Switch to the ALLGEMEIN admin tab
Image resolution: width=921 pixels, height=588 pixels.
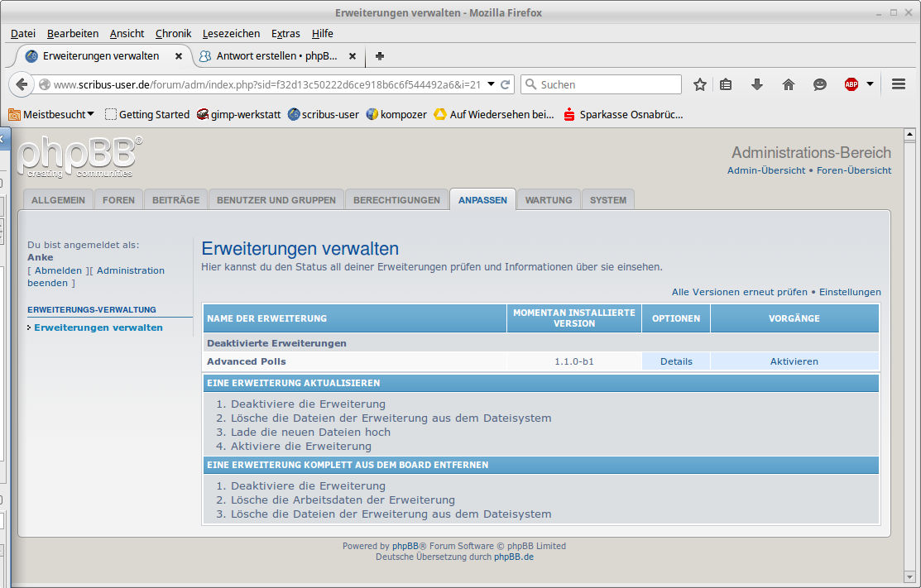coord(58,200)
